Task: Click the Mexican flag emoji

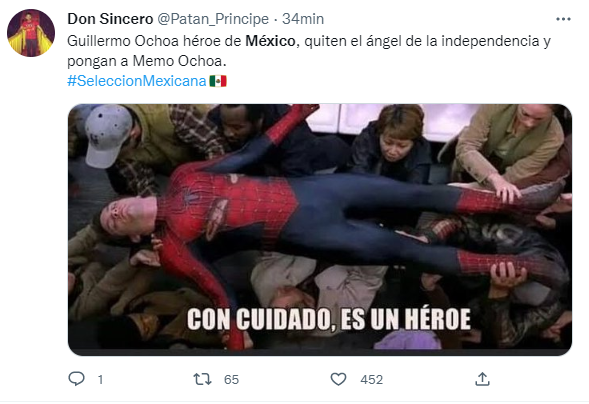Action: 218,81
